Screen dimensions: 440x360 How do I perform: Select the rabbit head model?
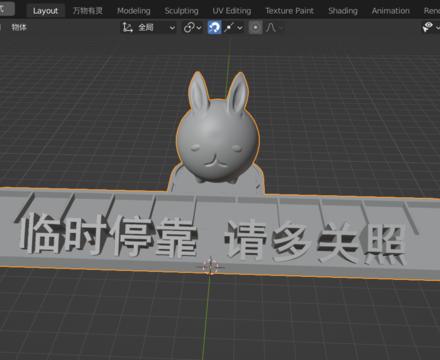click(x=217, y=130)
